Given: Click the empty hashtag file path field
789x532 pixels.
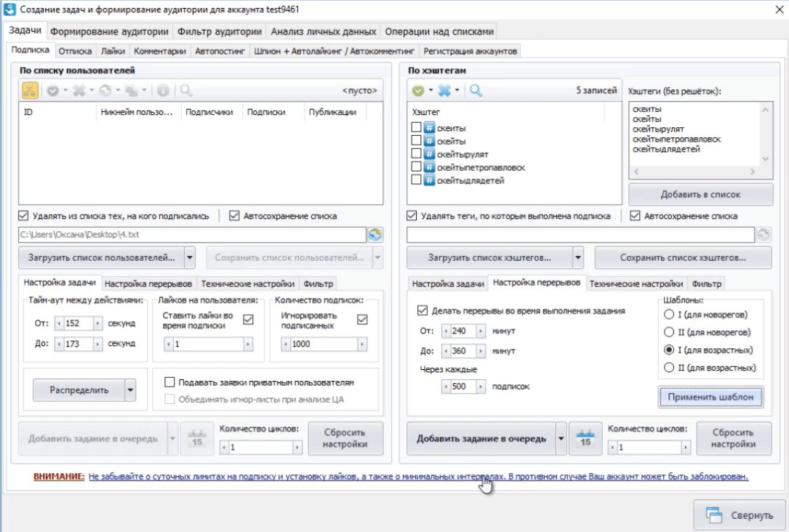Looking at the screenshot, I should [580, 234].
